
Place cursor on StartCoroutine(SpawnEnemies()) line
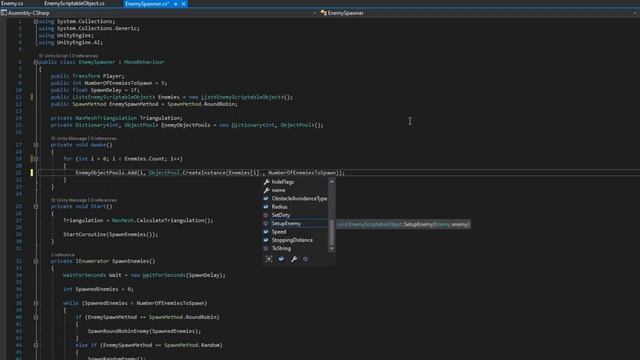click(x=111, y=235)
